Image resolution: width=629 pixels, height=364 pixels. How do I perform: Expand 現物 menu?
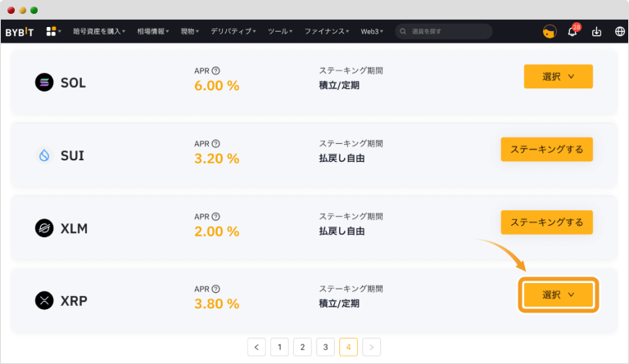coord(190,31)
